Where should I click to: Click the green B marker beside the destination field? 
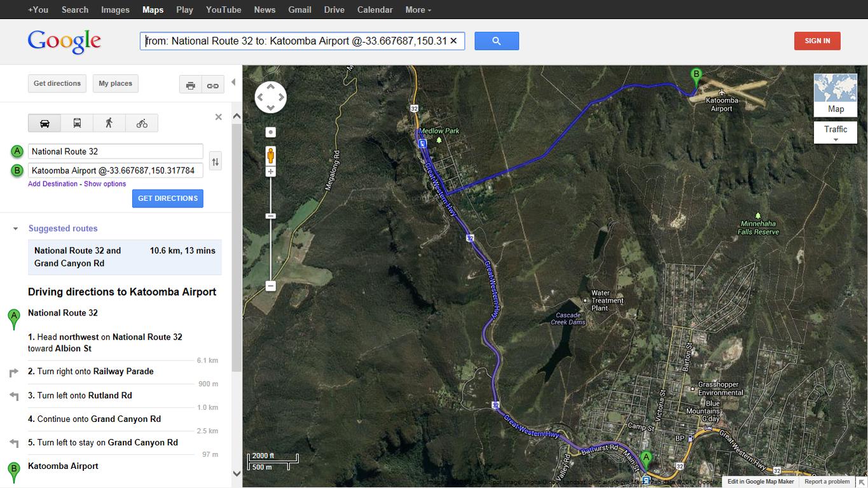tap(17, 171)
